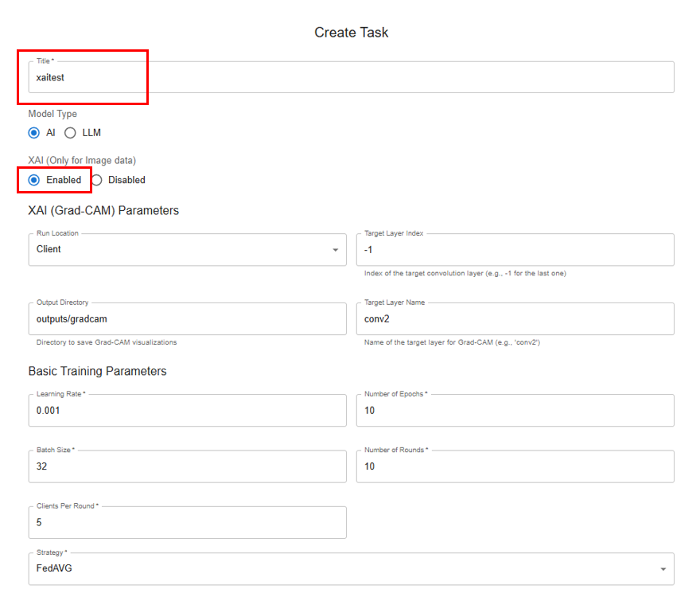700x597 pixels.
Task: Click the Strategy dropdown arrow icon
Action: pyautogui.click(x=663, y=569)
